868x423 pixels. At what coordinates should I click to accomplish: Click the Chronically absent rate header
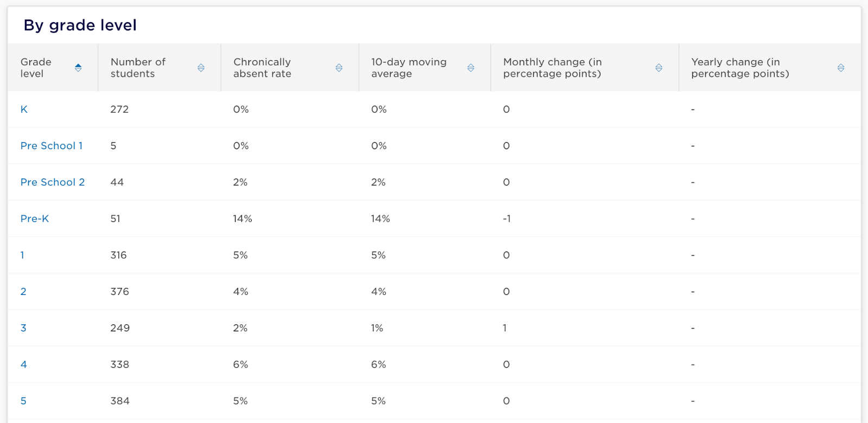pyautogui.click(x=262, y=68)
